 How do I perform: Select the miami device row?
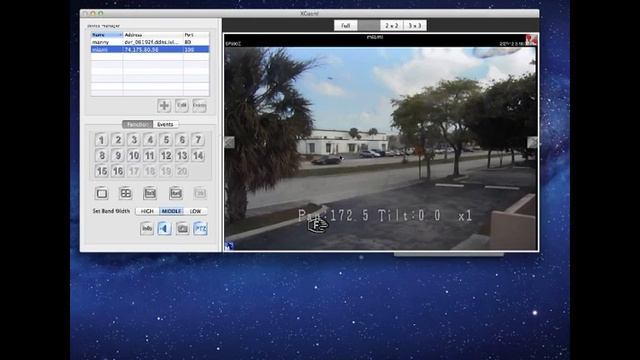[x=150, y=49]
